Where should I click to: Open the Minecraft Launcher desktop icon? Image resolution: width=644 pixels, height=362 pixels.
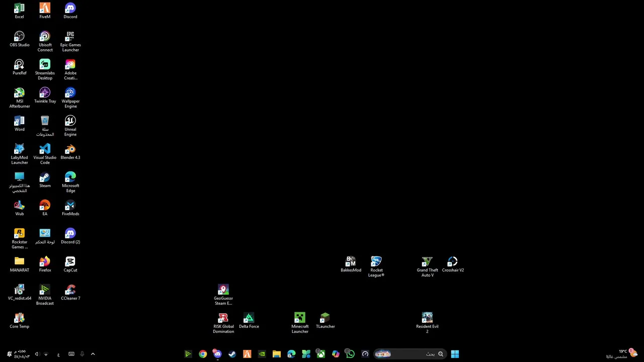coord(300,323)
